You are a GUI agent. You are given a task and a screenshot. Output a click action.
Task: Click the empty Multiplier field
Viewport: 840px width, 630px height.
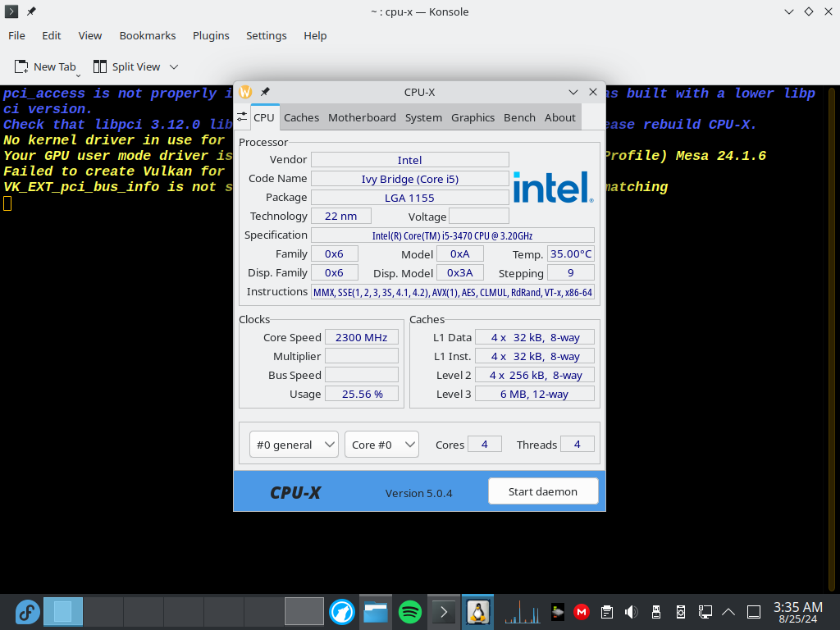click(362, 356)
